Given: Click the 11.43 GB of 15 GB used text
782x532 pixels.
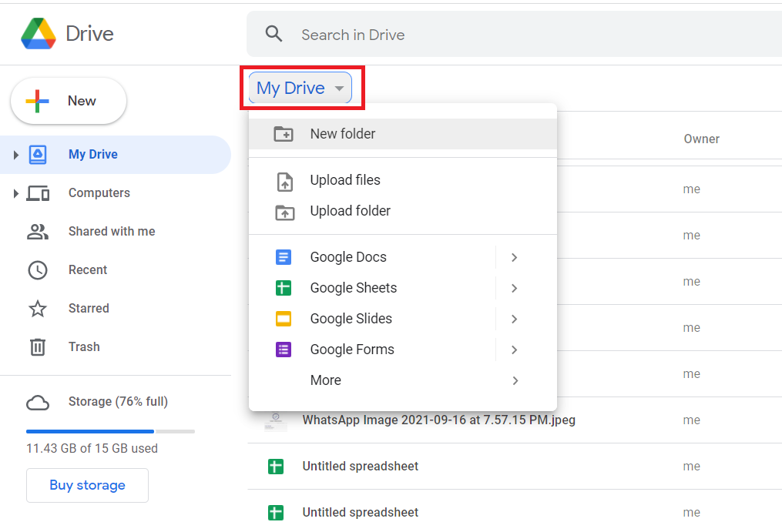Looking at the screenshot, I should (x=92, y=448).
